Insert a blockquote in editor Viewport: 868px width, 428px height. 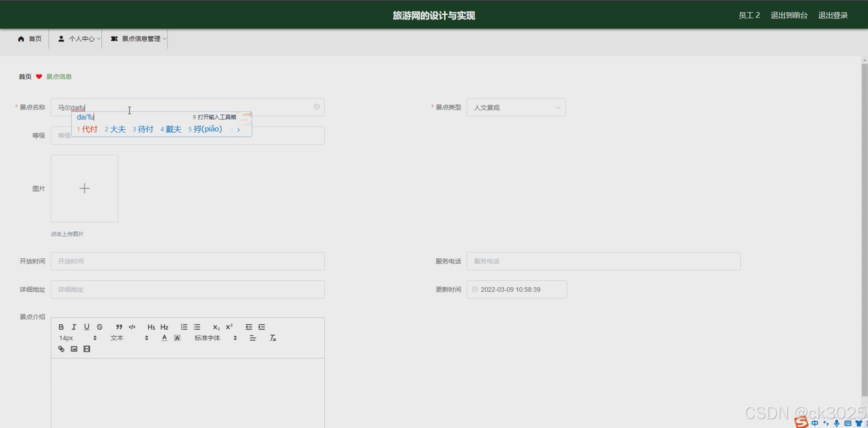[x=119, y=327]
